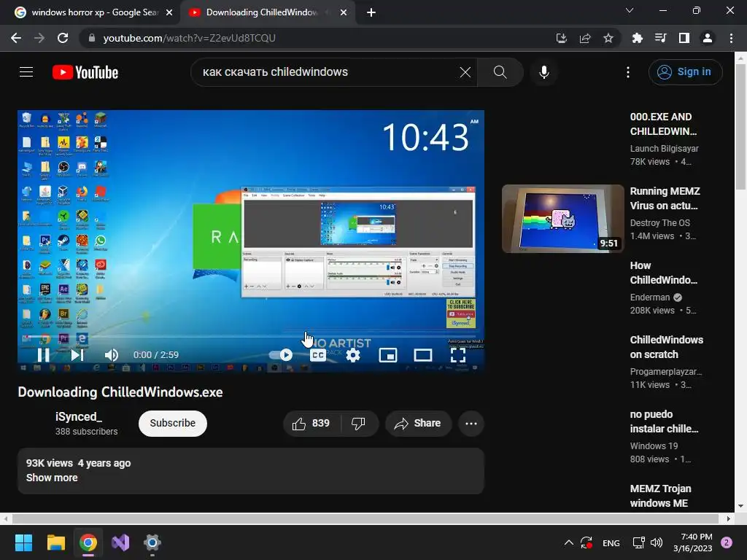Open the taskbar volume control
Screen dimensions: 747x560
tap(657, 542)
